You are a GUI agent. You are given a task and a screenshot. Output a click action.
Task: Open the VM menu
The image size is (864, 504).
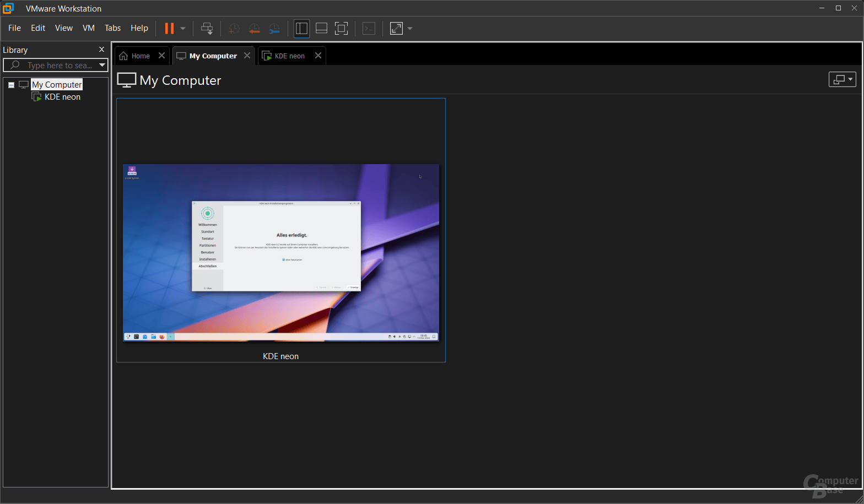[x=89, y=28]
